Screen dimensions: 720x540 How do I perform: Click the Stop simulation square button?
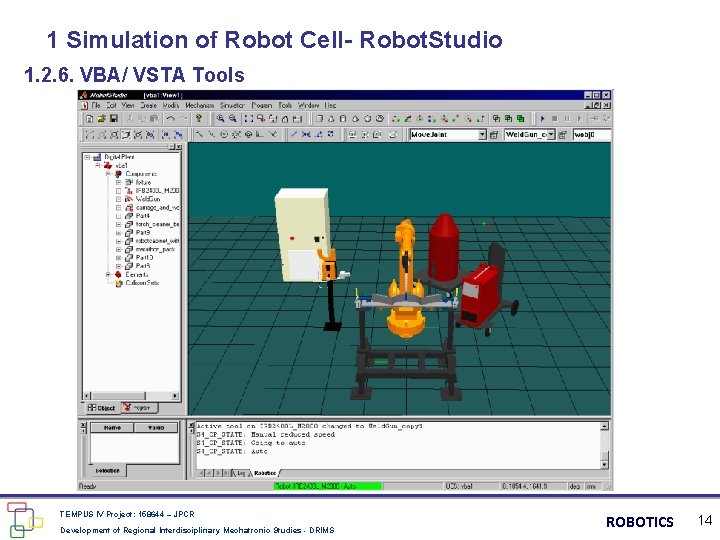pyautogui.click(x=555, y=119)
